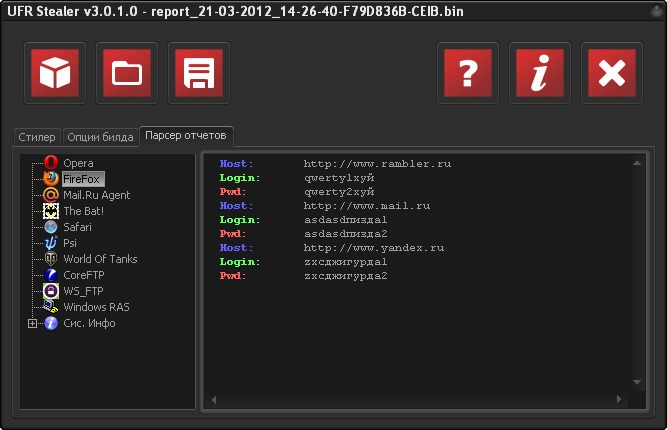Open help with the question mark button
The image size is (667, 430).
click(x=467, y=73)
